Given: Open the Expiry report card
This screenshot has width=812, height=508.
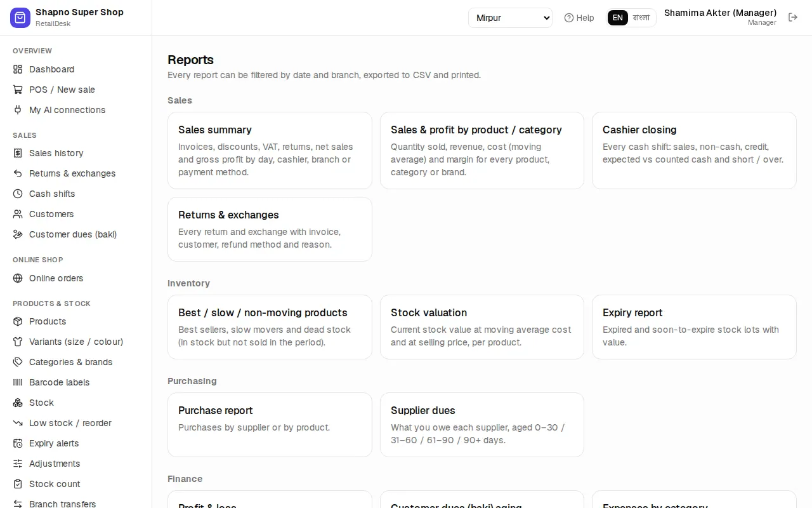Looking at the screenshot, I should [x=694, y=327].
